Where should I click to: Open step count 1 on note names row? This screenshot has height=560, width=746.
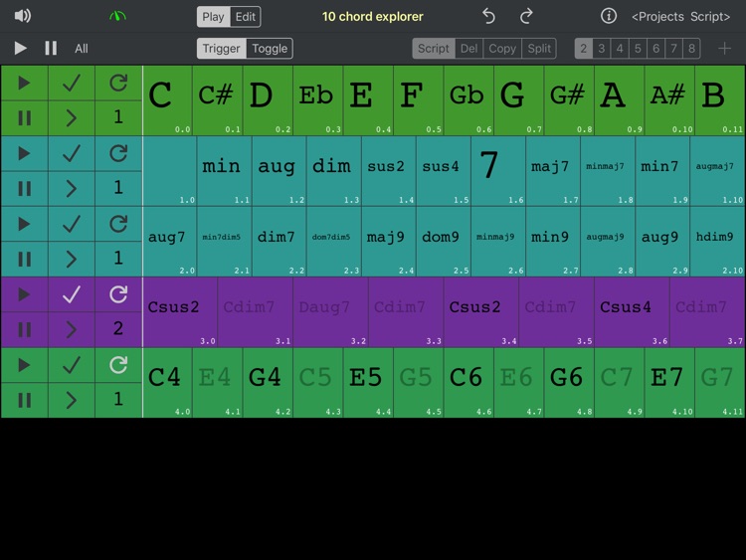click(x=118, y=118)
